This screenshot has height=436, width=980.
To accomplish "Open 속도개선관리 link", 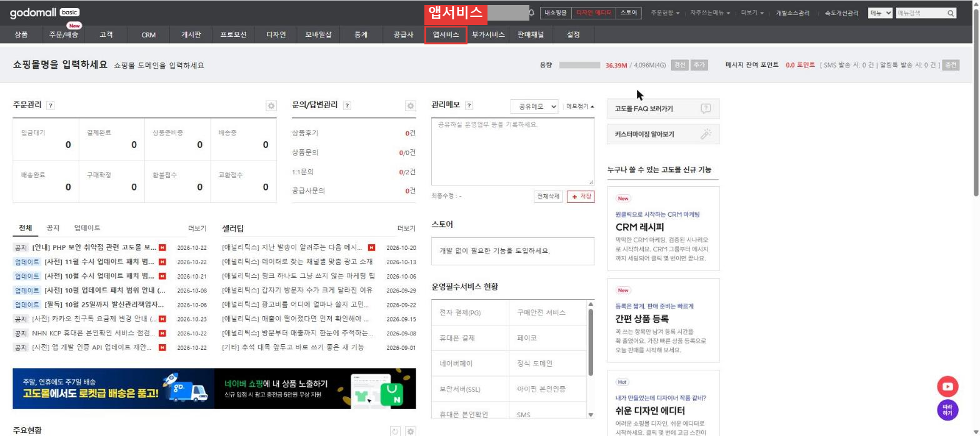I will click(841, 12).
